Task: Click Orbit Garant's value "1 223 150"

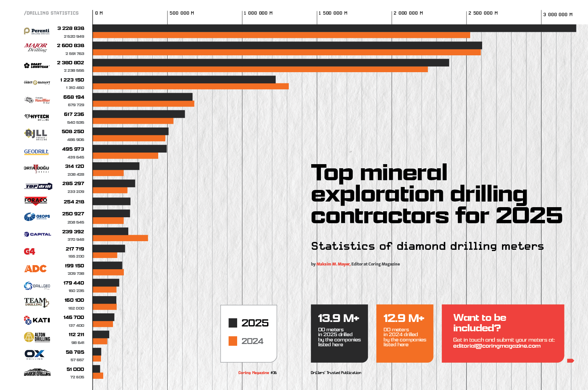Action: [x=72, y=80]
